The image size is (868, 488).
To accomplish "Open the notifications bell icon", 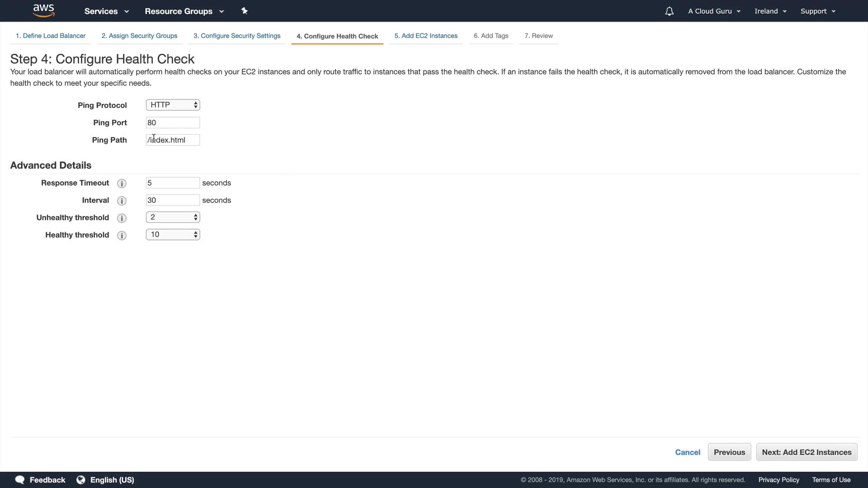I will tap(669, 11).
